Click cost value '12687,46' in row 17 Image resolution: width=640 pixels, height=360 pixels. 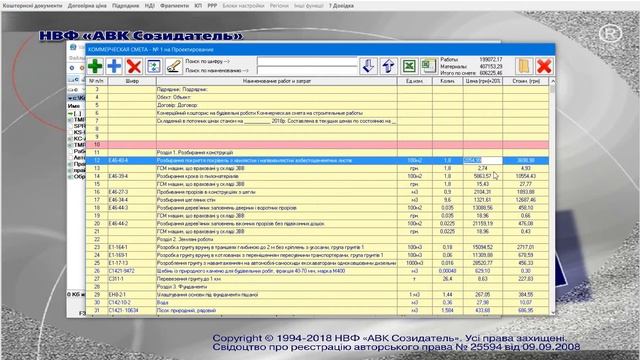point(526,200)
